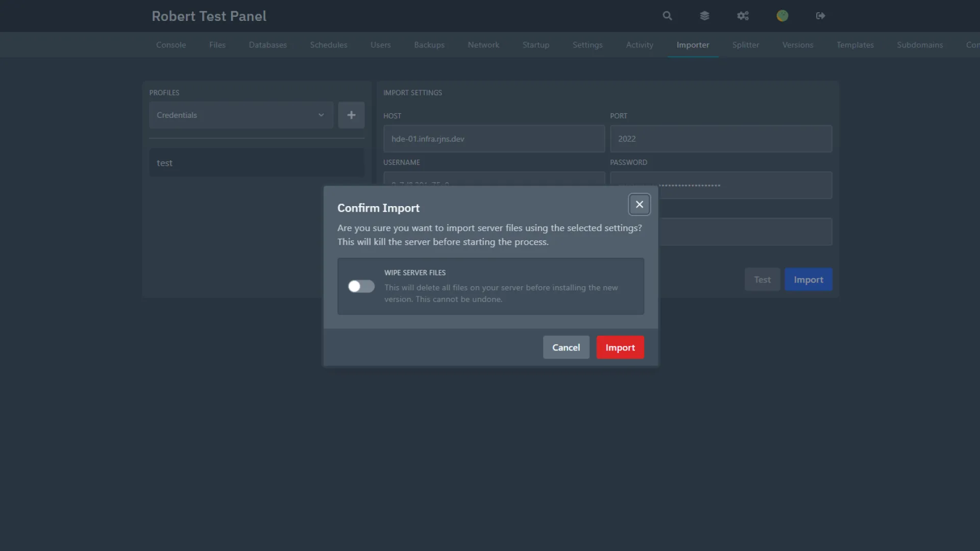Open the Credentials profile dropdown
The height and width of the screenshot is (551, 980).
[x=241, y=115]
